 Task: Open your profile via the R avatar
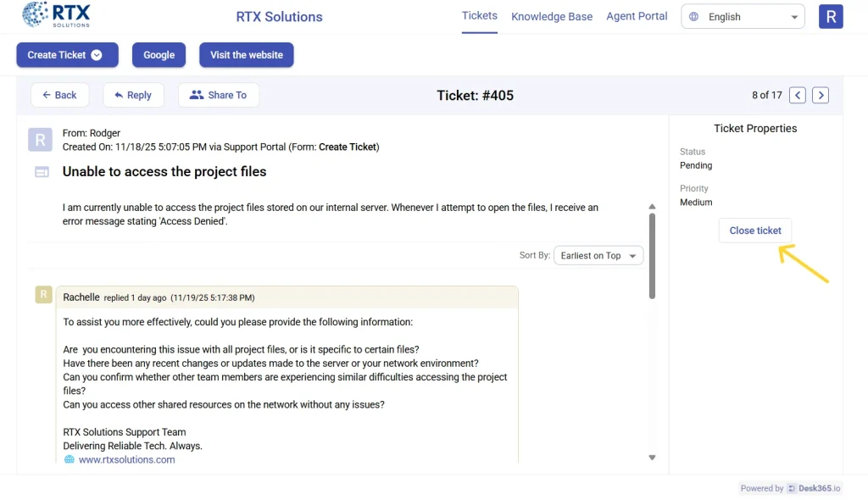click(831, 15)
